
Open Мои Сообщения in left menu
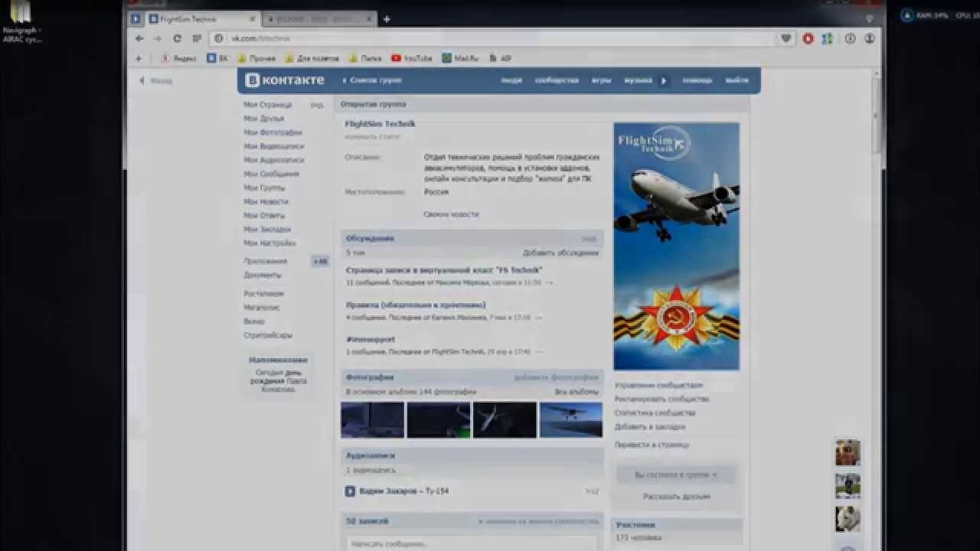point(271,174)
